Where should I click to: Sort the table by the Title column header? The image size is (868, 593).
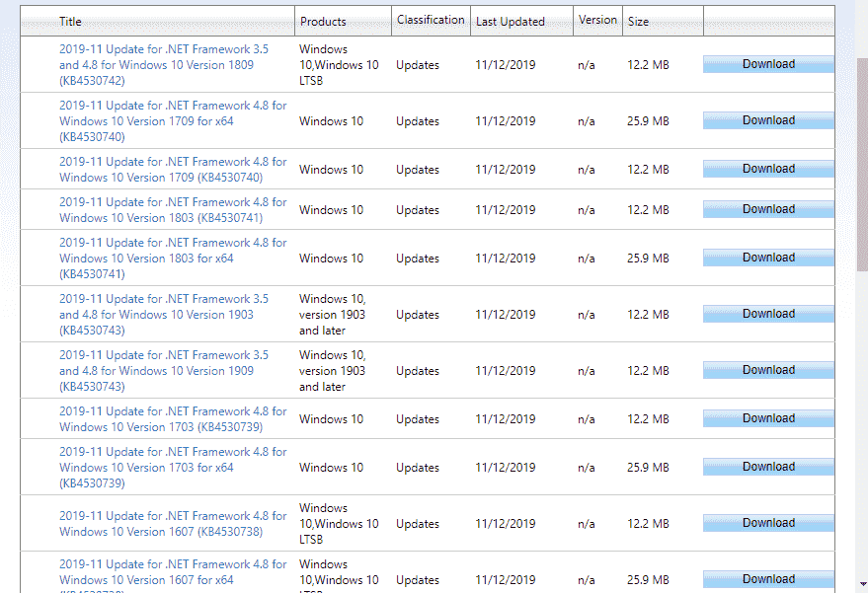coord(70,22)
